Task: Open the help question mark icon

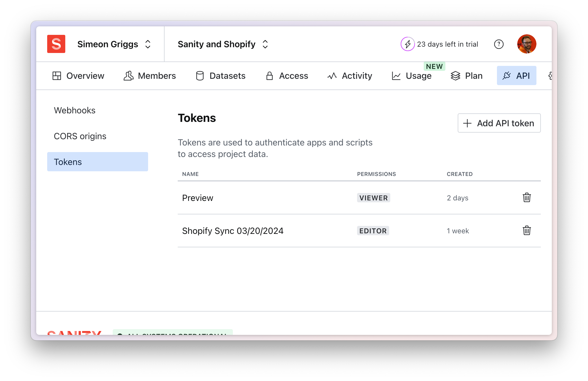Action: [499, 44]
